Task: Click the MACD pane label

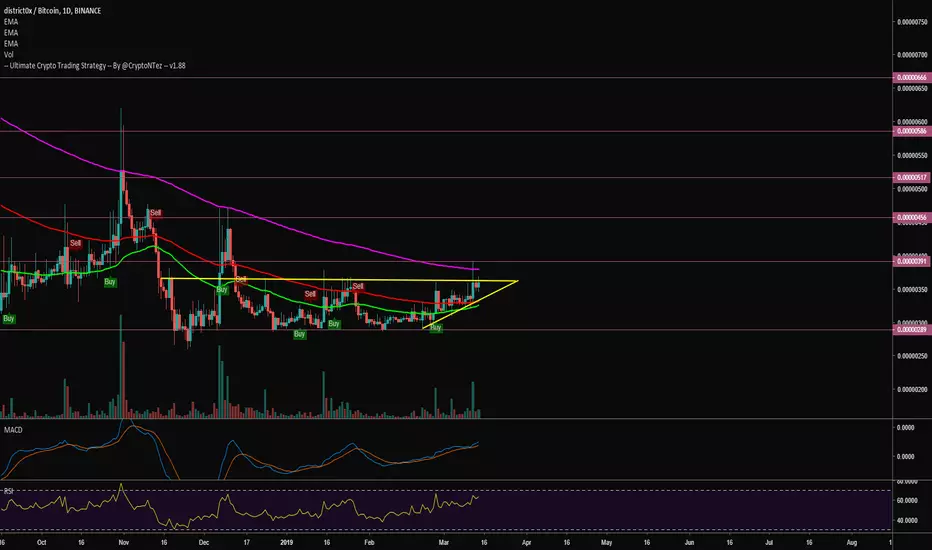Action: pos(13,430)
